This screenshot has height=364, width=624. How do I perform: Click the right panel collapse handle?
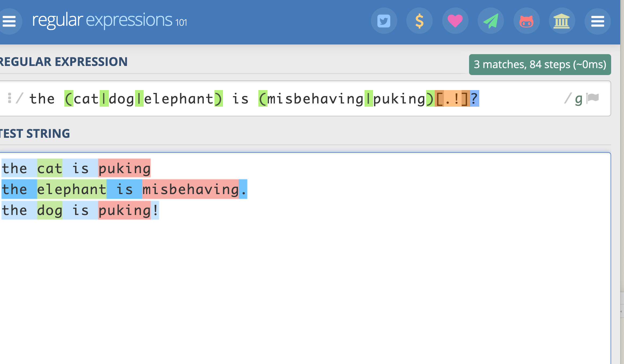click(x=622, y=311)
